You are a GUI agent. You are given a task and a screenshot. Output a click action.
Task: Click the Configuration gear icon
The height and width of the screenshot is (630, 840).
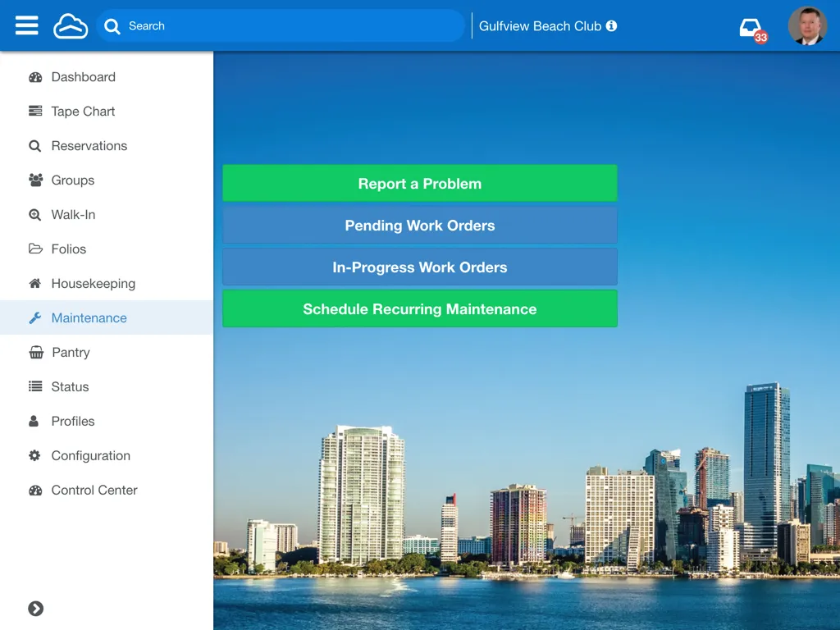tap(34, 455)
